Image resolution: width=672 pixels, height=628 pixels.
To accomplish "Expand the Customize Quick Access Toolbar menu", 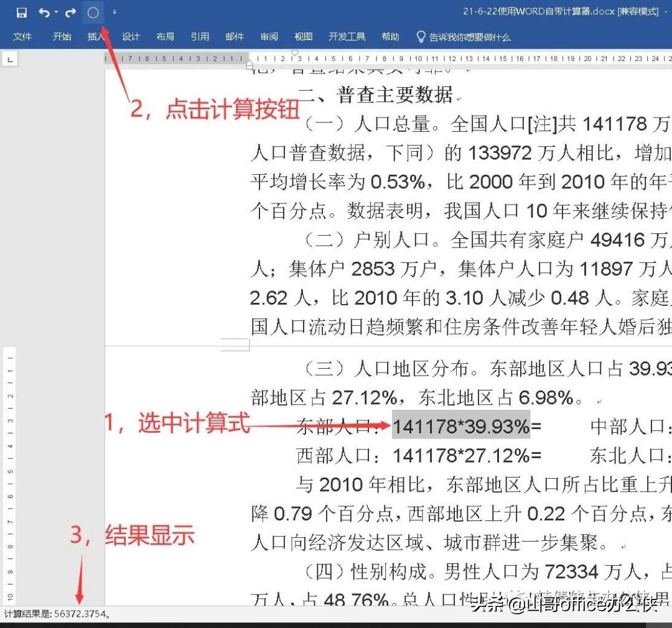I will [113, 12].
